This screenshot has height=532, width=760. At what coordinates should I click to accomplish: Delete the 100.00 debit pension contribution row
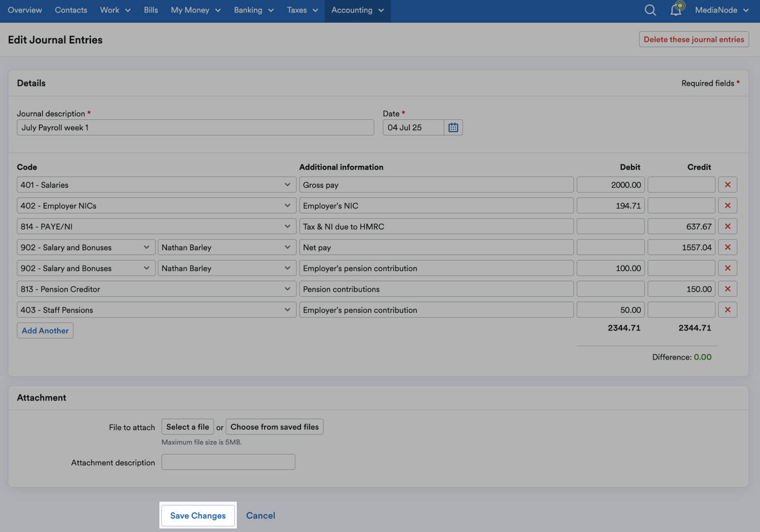(x=728, y=268)
